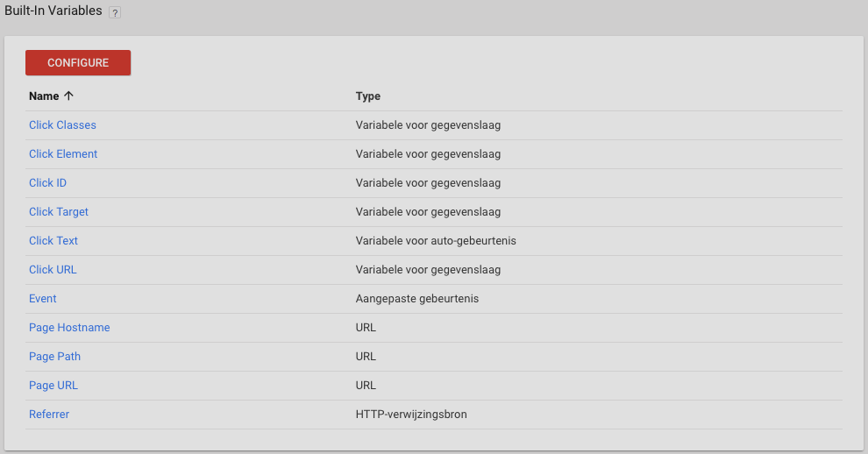Open the Click Target variable

(59, 212)
